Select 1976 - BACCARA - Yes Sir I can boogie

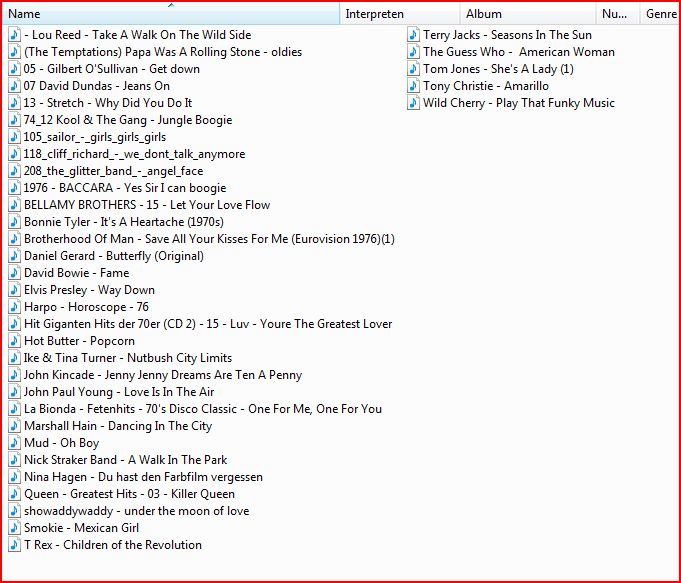[x=117, y=188]
